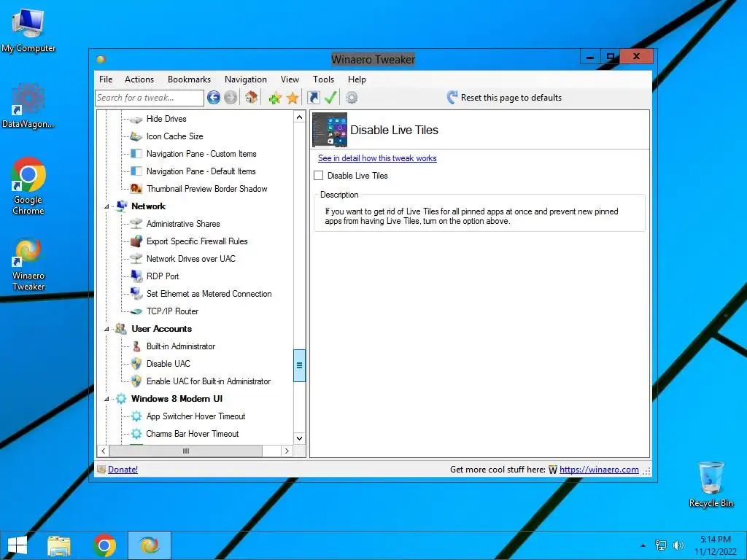Click the Administrative Shares icon
The width and height of the screenshot is (747, 560).
coord(136,224)
